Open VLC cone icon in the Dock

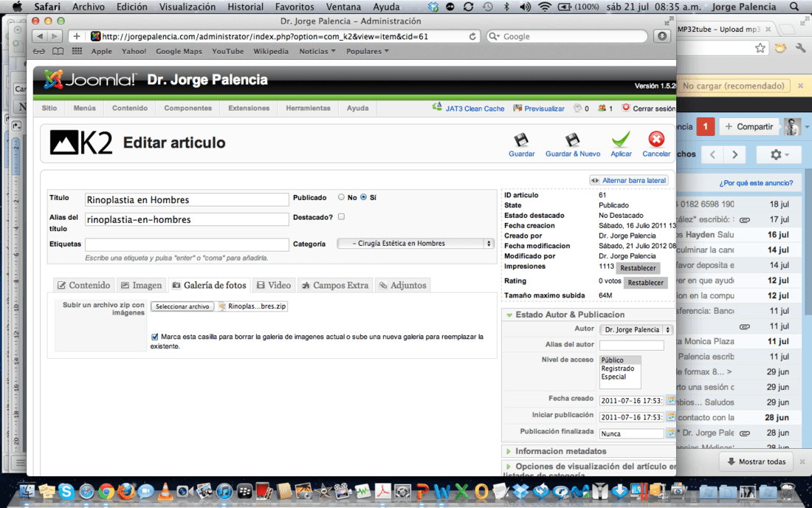165,491
